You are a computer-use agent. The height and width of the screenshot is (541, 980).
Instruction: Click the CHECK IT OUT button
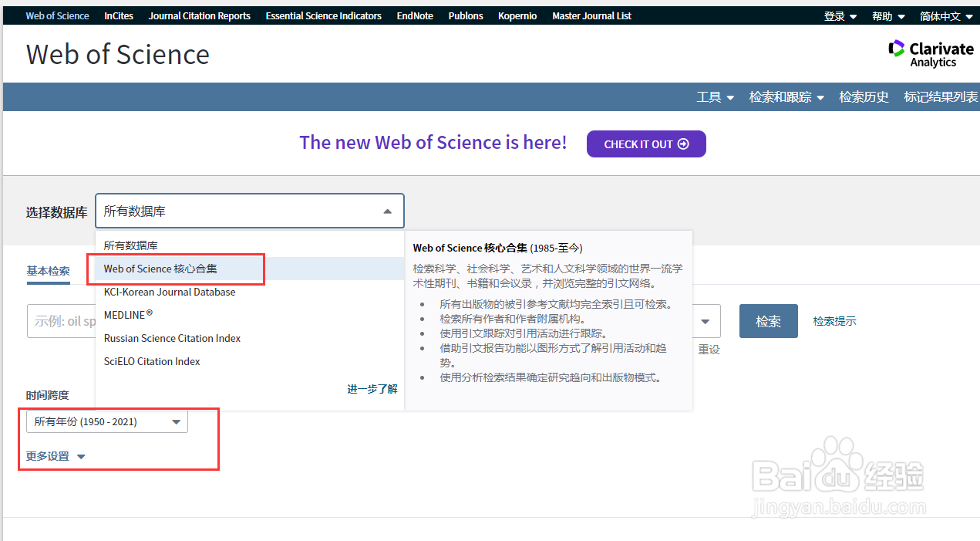646,144
